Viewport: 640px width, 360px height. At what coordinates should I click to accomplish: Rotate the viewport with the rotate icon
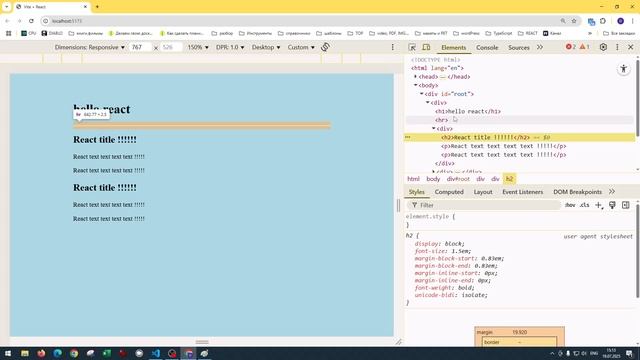[x=325, y=47]
